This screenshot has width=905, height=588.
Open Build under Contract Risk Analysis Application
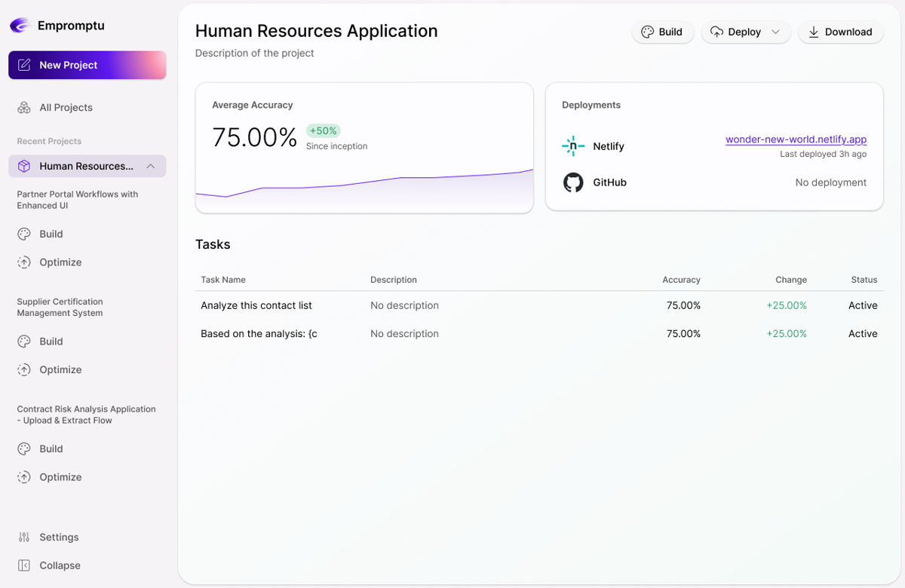pyautogui.click(x=51, y=449)
